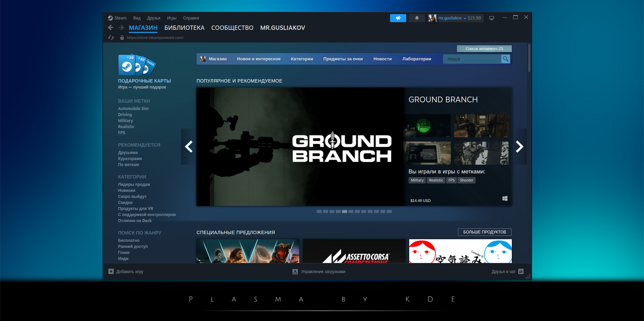Image resolution: width=644 pixels, height=321 pixels.
Task: Switch to the СООБЩЕСТВО tab
Action: [x=232, y=28]
